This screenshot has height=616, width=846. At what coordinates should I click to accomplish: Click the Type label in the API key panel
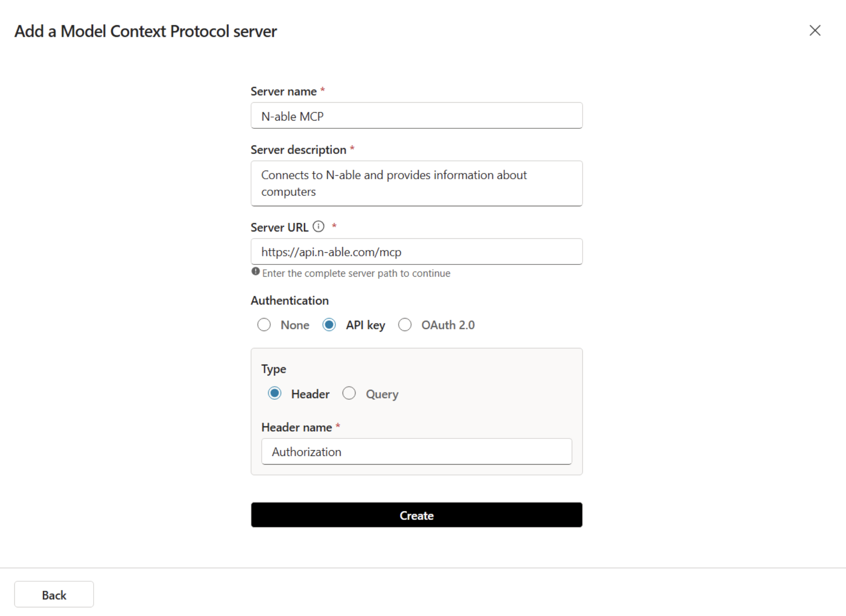(273, 368)
